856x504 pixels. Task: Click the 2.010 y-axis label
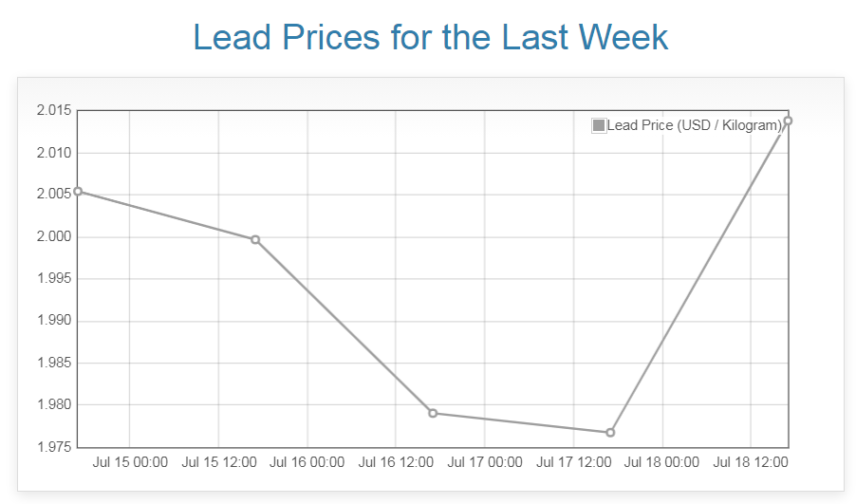[x=54, y=153]
